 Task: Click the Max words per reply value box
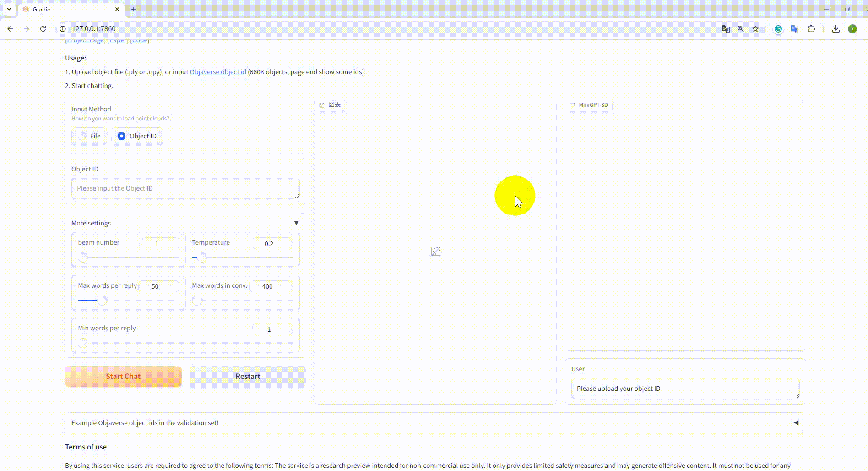159,286
